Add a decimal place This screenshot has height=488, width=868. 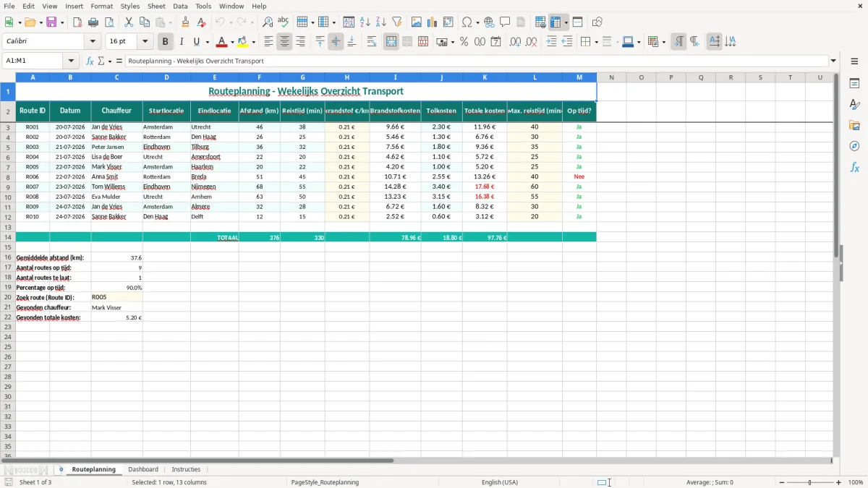pos(516,42)
